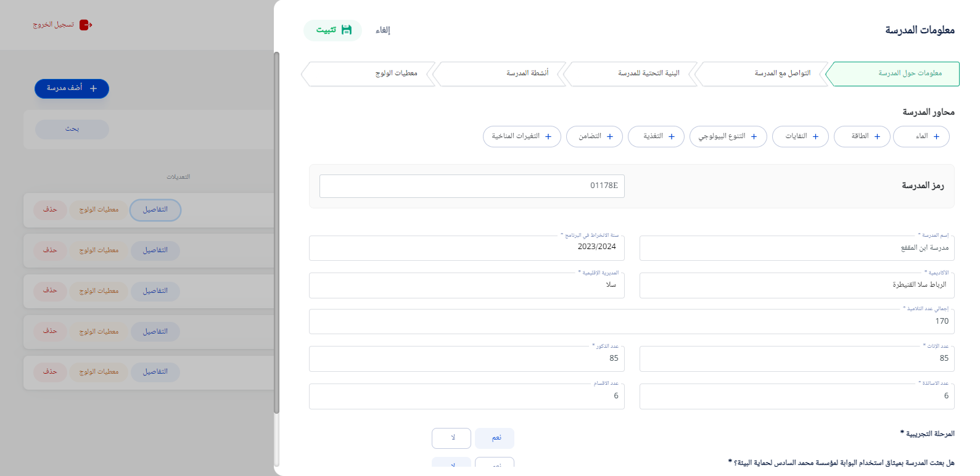Click the رمز المدرسة field containing 01178E
The width and height of the screenshot is (980, 476).
pyautogui.click(x=472, y=186)
